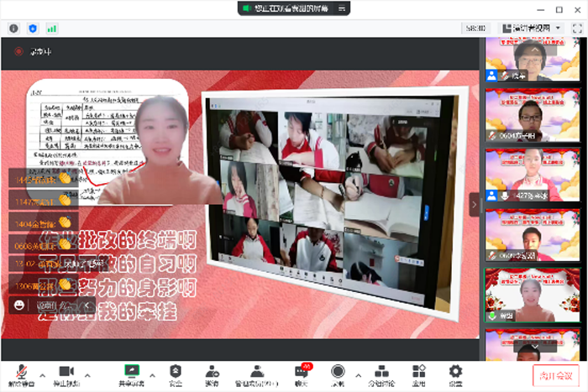This screenshot has height=392, width=588.
Task: Click the meeting info icon
Action: pos(14,29)
